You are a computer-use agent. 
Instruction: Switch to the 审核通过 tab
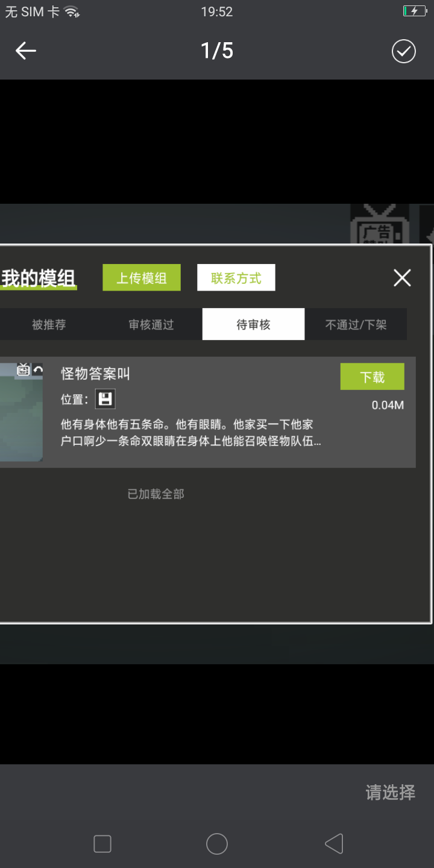coord(151,325)
